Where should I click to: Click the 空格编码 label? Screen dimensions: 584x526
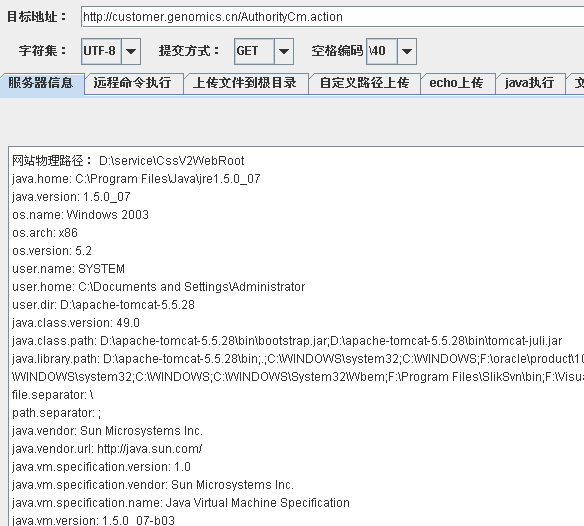pyautogui.click(x=337, y=51)
